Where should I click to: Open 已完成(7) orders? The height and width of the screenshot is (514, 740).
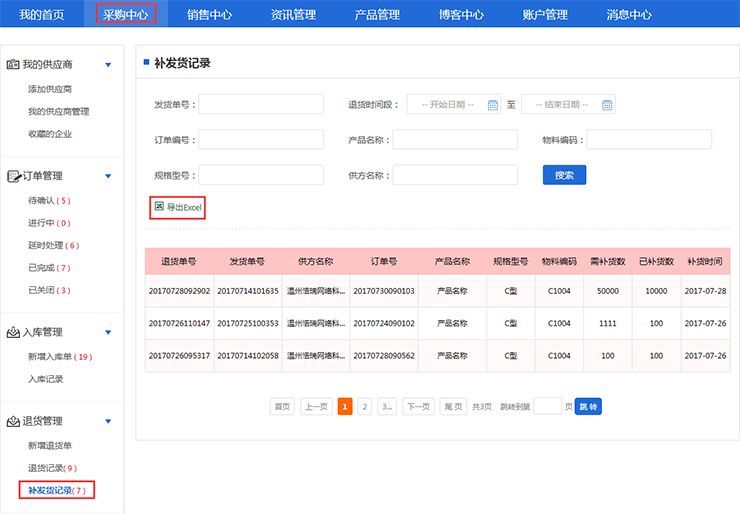pyautogui.click(x=49, y=268)
